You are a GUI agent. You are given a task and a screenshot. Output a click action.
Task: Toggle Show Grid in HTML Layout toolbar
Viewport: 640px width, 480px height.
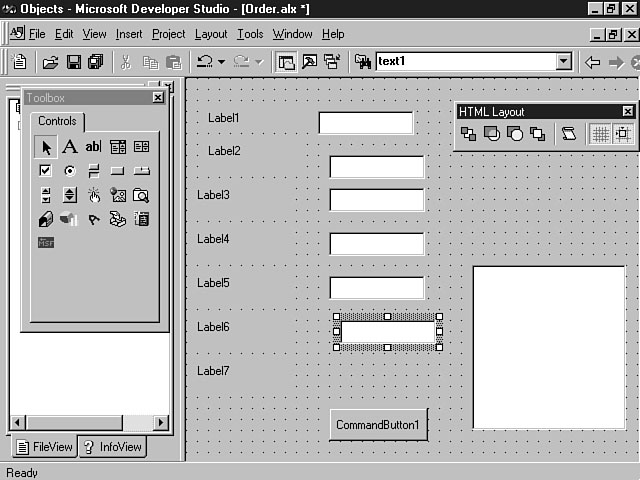tap(600, 134)
